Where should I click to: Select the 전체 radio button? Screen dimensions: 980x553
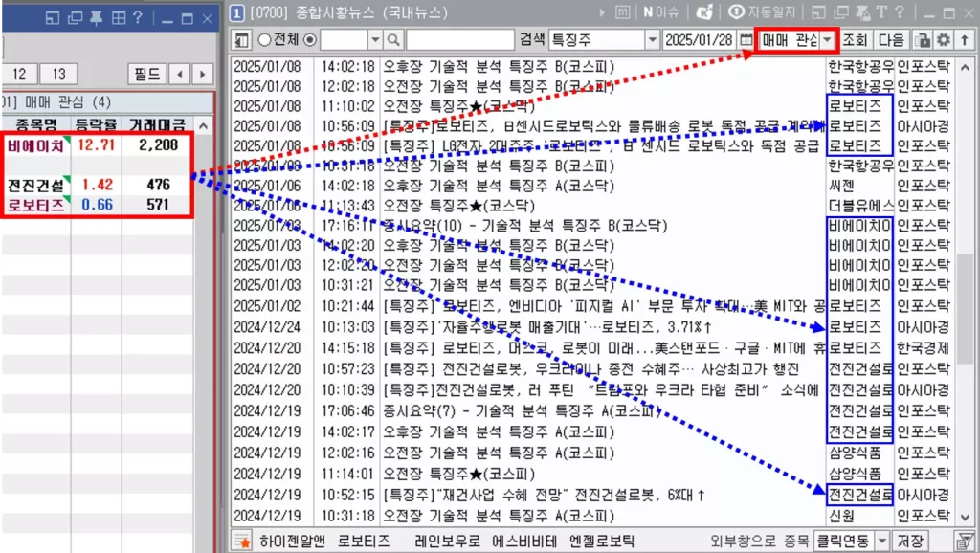[264, 40]
